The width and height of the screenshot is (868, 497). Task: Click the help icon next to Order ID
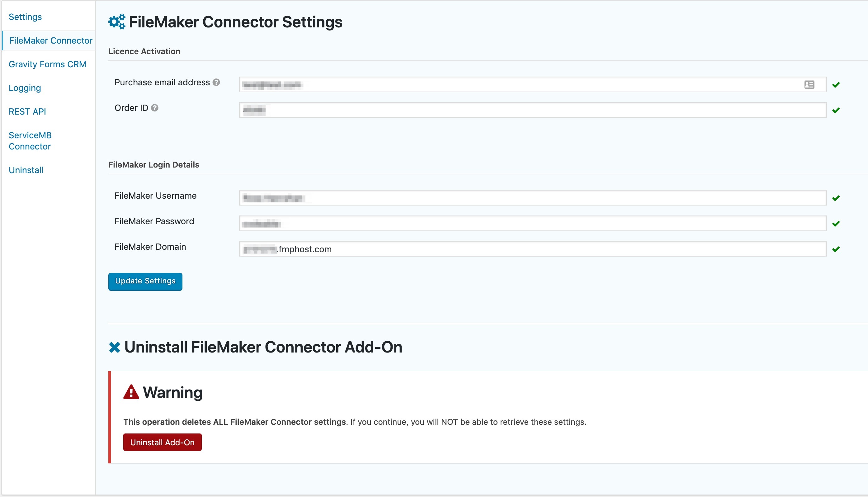coord(154,108)
